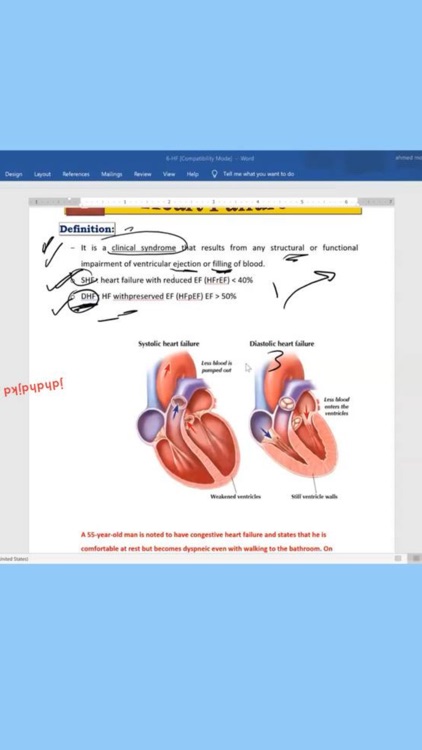Click the word 'ejection' in the definition

coord(187,264)
